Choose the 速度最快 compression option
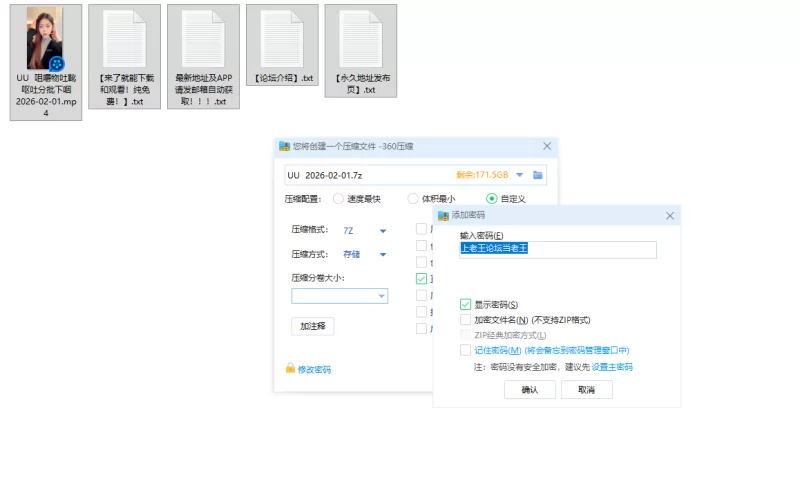800x491 pixels. click(x=338, y=199)
